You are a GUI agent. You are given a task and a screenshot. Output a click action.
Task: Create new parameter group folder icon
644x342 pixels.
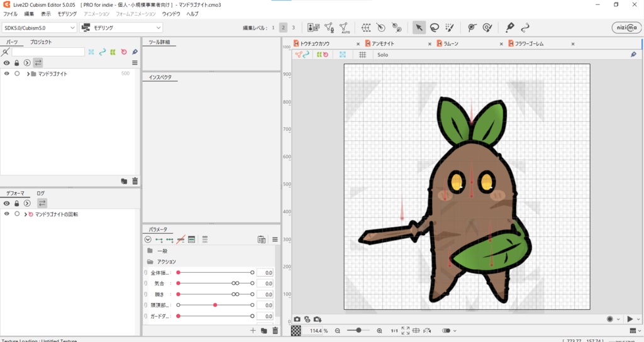pyautogui.click(x=264, y=331)
